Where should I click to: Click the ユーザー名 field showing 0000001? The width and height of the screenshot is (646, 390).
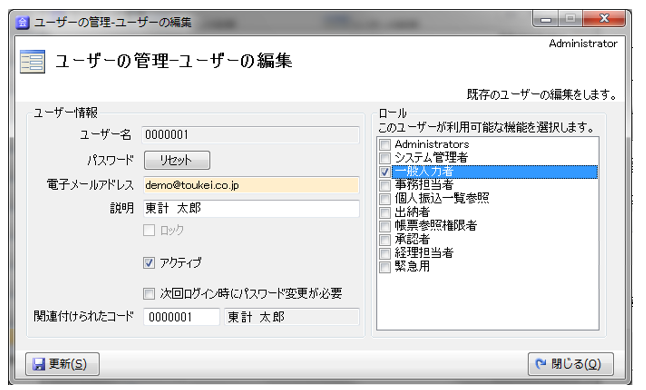(x=250, y=135)
